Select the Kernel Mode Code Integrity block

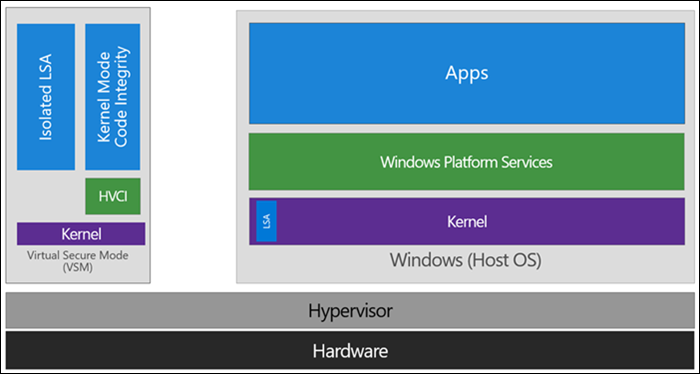tap(112, 97)
